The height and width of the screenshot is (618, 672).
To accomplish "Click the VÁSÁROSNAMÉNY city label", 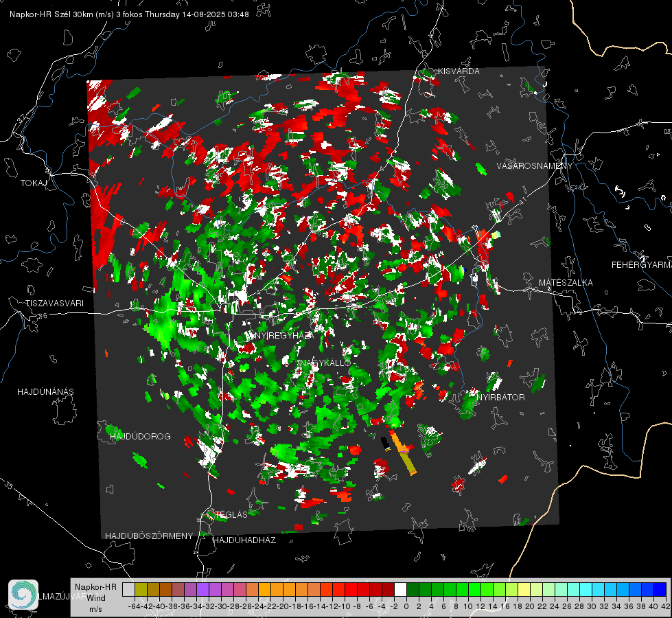I will coord(535,166).
